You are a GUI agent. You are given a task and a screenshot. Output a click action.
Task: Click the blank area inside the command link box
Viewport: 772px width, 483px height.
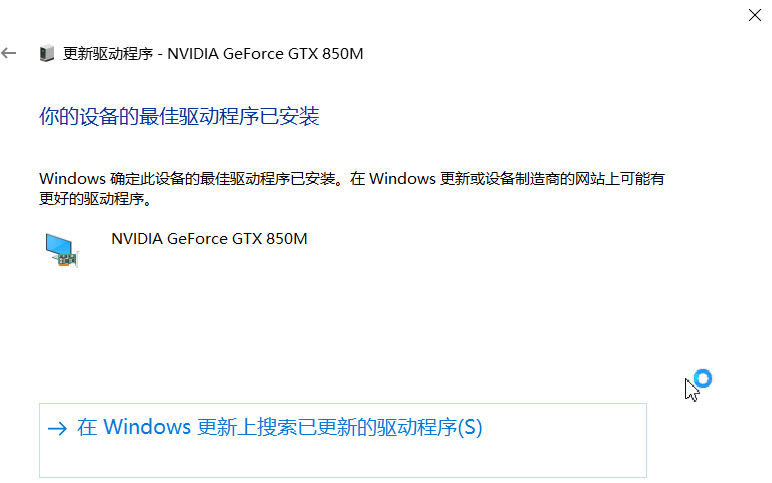tap(342, 459)
